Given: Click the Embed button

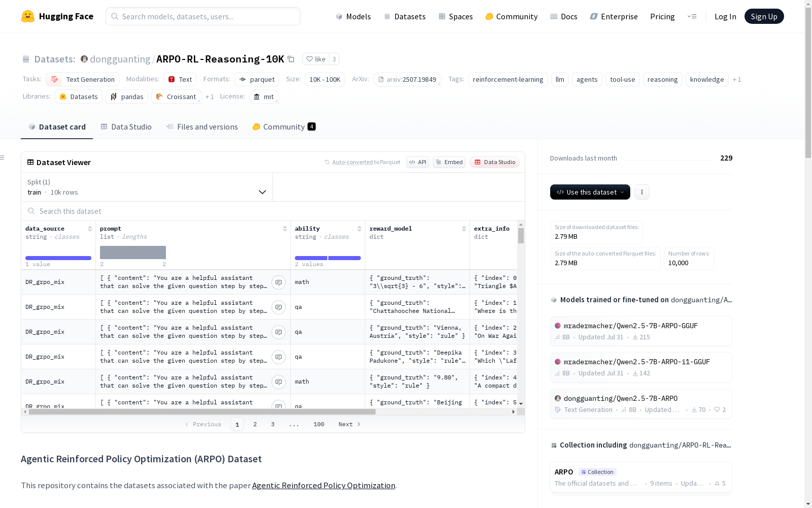Looking at the screenshot, I should click(449, 162).
